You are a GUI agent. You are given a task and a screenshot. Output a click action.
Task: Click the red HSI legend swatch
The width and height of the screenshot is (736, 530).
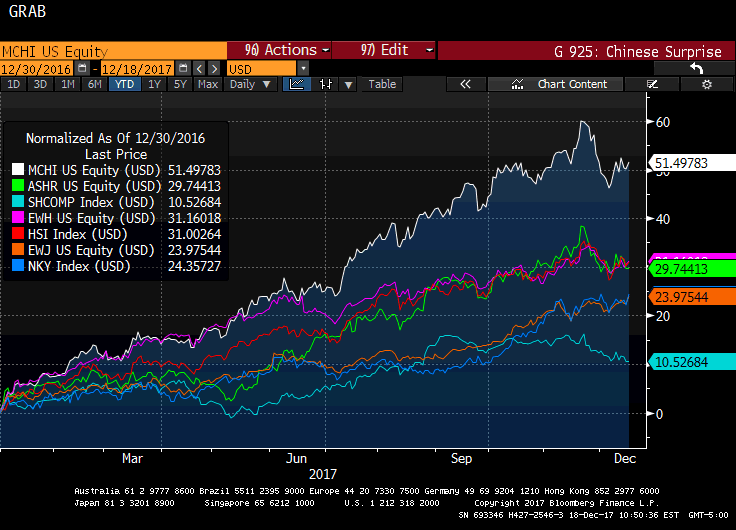[x=18, y=233]
